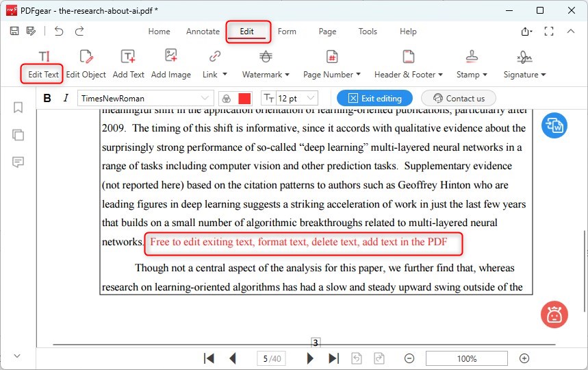588x370 pixels.
Task: Go to the Page tab
Action: [x=327, y=32]
